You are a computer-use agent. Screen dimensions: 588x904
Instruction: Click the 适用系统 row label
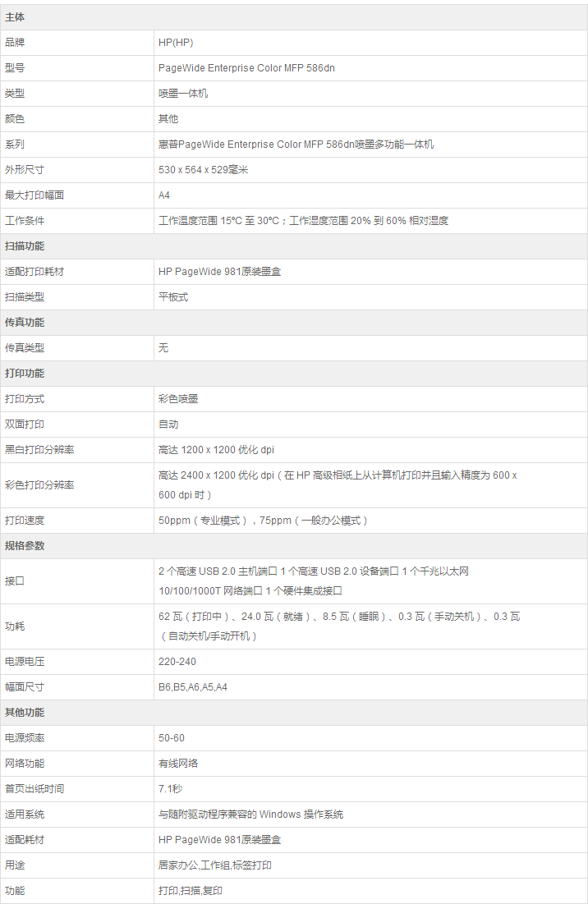point(24,814)
